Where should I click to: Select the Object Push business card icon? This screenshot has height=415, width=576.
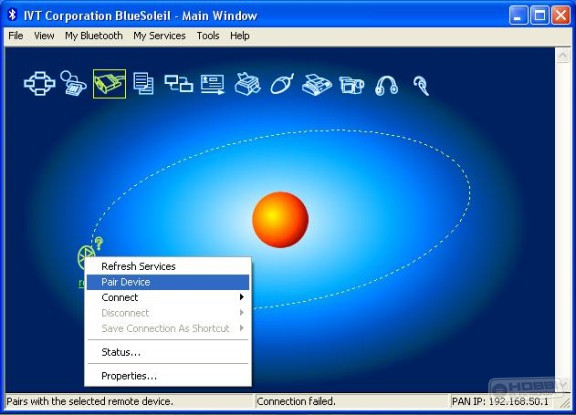coord(213,84)
